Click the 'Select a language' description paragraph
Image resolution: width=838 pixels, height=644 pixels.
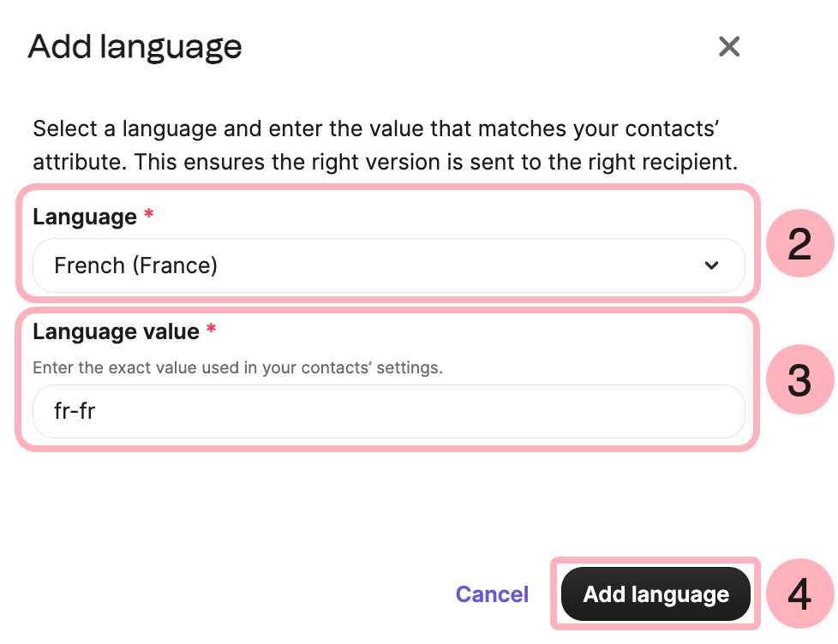click(385, 146)
